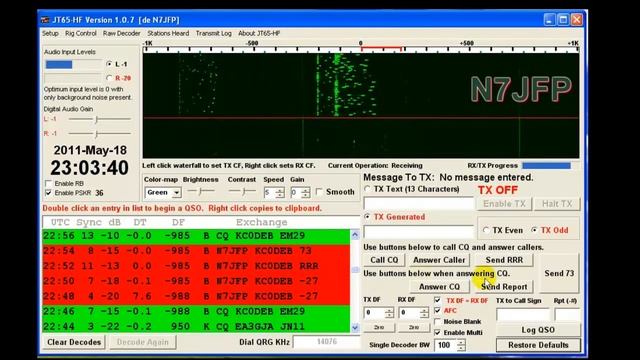The height and width of the screenshot is (360, 640).
Task: Open the Rig Control menu
Action: 81,33
